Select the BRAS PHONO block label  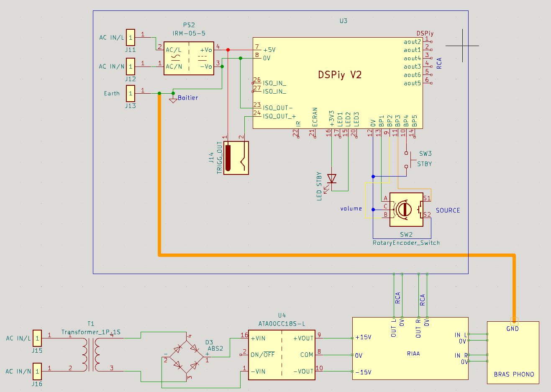[x=514, y=374]
